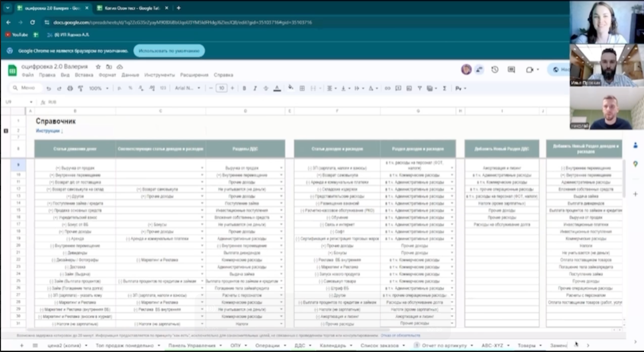Viewport: 644px width, 352px height.
Task: Open the comments panel
Action: (511, 70)
